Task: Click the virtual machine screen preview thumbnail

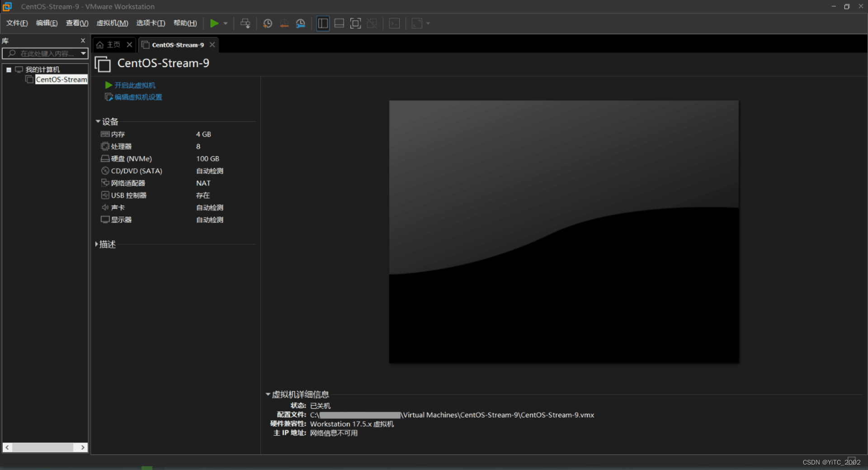Action: coord(564,232)
